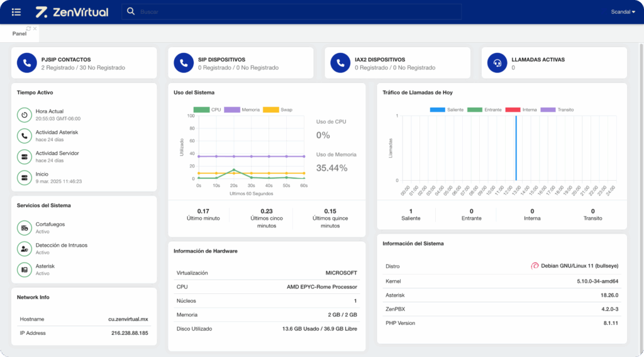The width and height of the screenshot is (644, 357).
Task: Open the hamburger navigation menu
Action: (x=16, y=12)
